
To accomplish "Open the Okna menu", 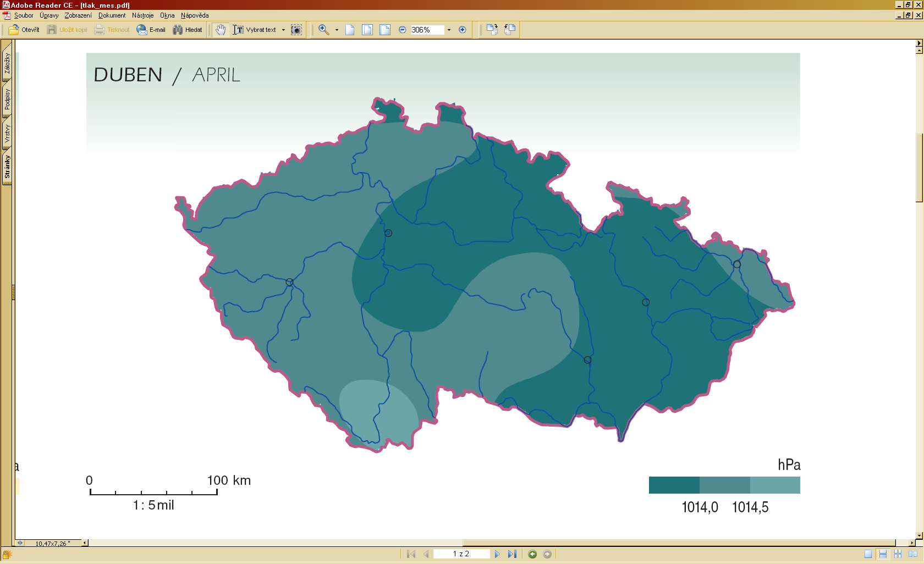I will coord(167,15).
